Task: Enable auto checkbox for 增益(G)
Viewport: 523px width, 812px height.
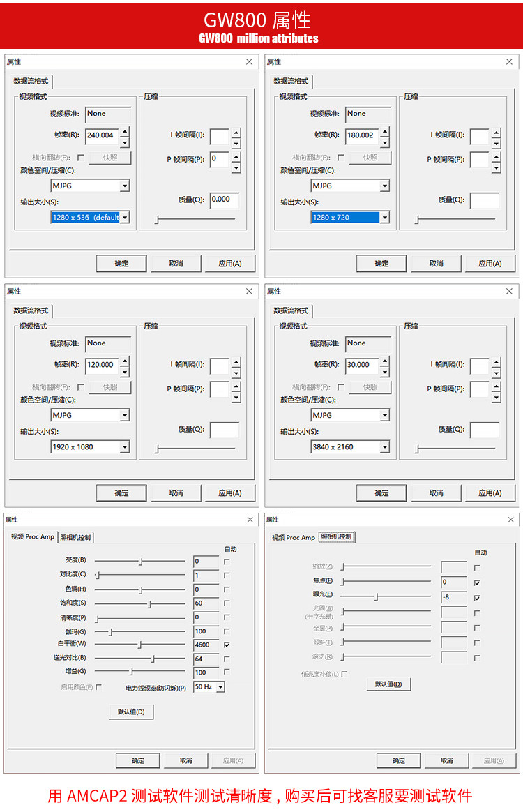Action: (227, 672)
